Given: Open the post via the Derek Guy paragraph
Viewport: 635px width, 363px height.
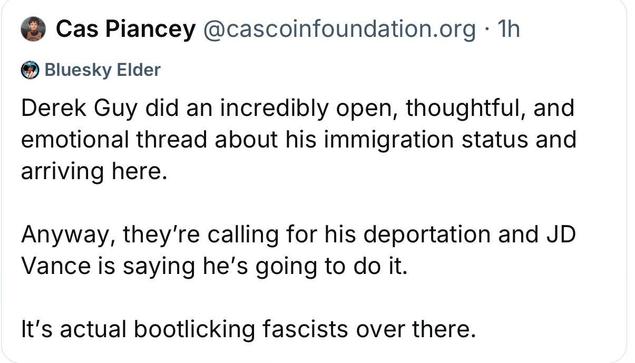Looking at the screenshot, I should click(x=298, y=140).
